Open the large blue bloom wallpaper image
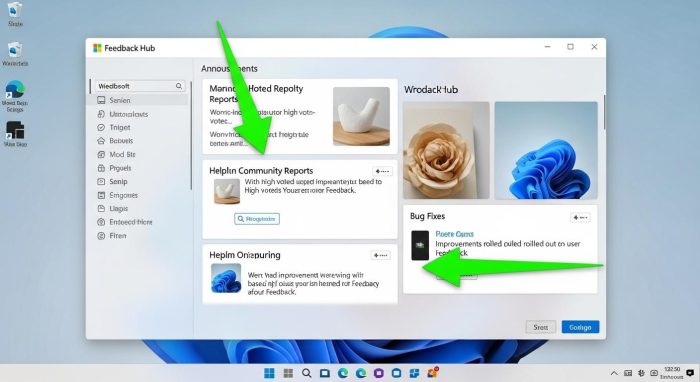 coord(546,150)
